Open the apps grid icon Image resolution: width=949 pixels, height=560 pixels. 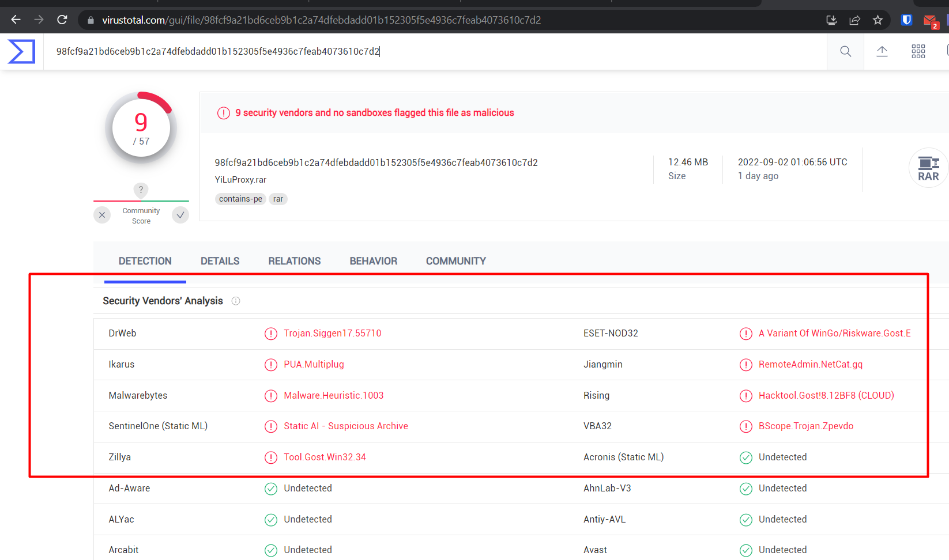click(918, 51)
